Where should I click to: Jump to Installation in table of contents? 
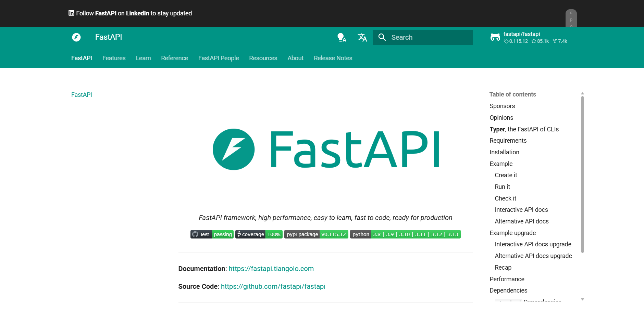504,152
